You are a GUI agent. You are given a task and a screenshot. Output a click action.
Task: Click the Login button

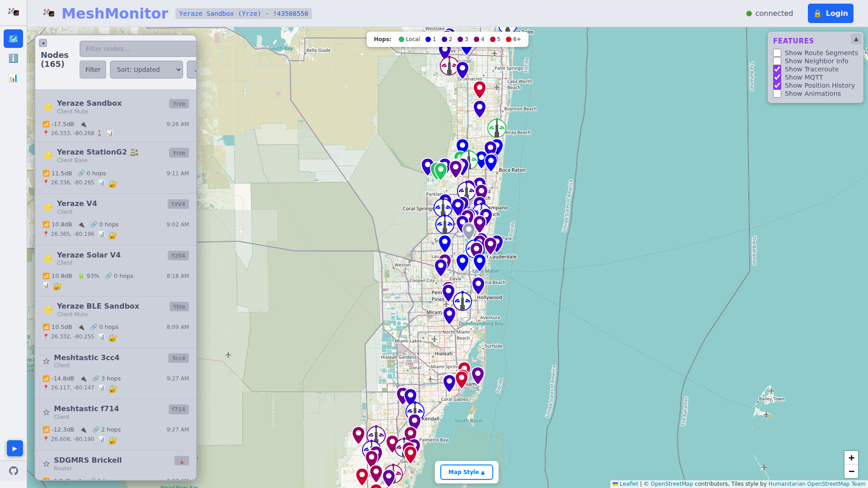click(x=830, y=14)
